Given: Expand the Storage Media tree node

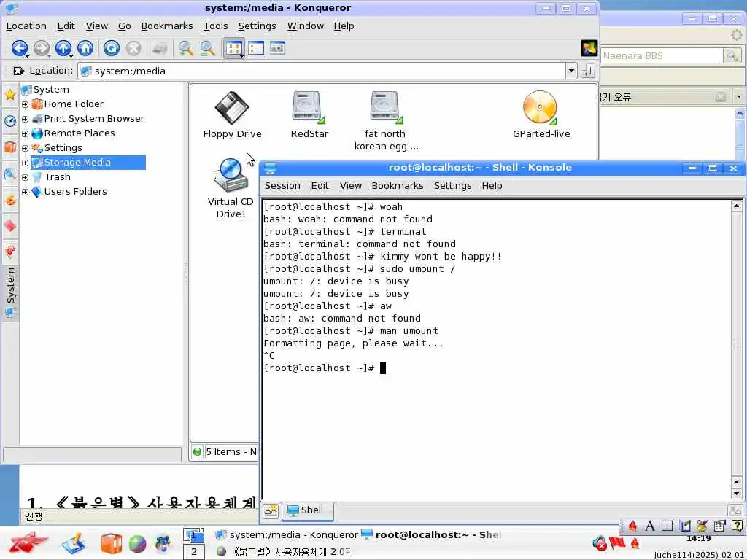Looking at the screenshot, I should 26,163.
